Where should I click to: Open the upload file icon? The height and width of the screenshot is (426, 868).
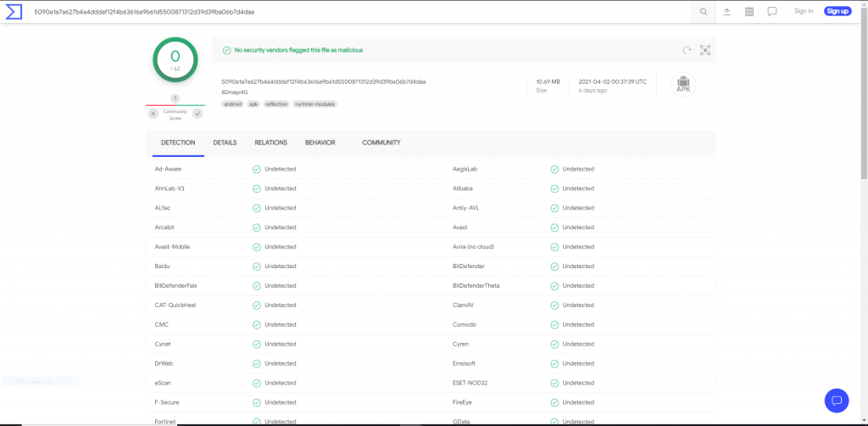click(726, 12)
